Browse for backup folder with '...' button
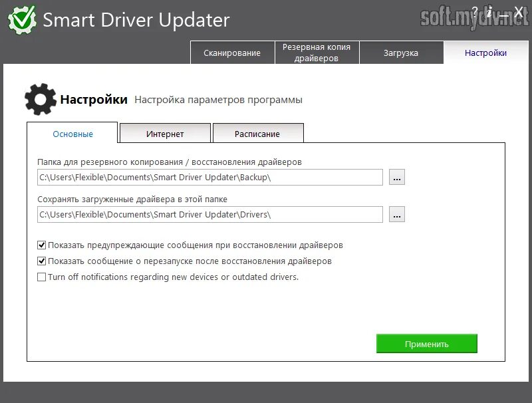This screenshot has width=532, height=403. tap(397, 177)
